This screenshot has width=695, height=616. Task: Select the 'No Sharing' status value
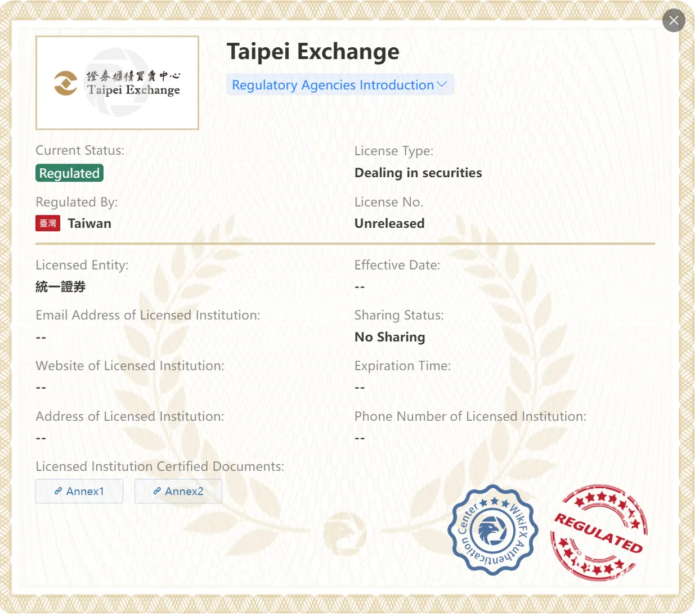coord(390,337)
